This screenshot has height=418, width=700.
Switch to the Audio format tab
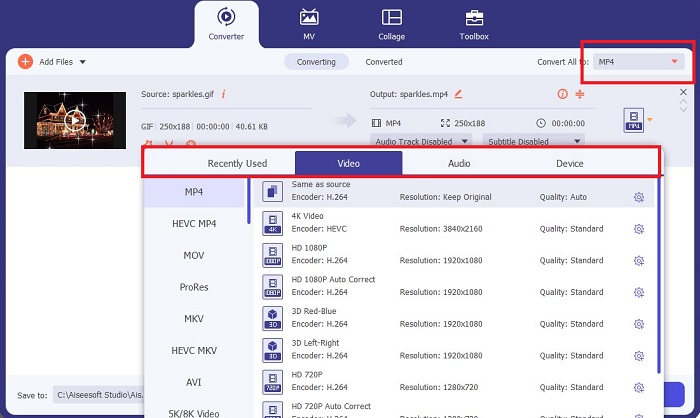[x=459, y=163]
